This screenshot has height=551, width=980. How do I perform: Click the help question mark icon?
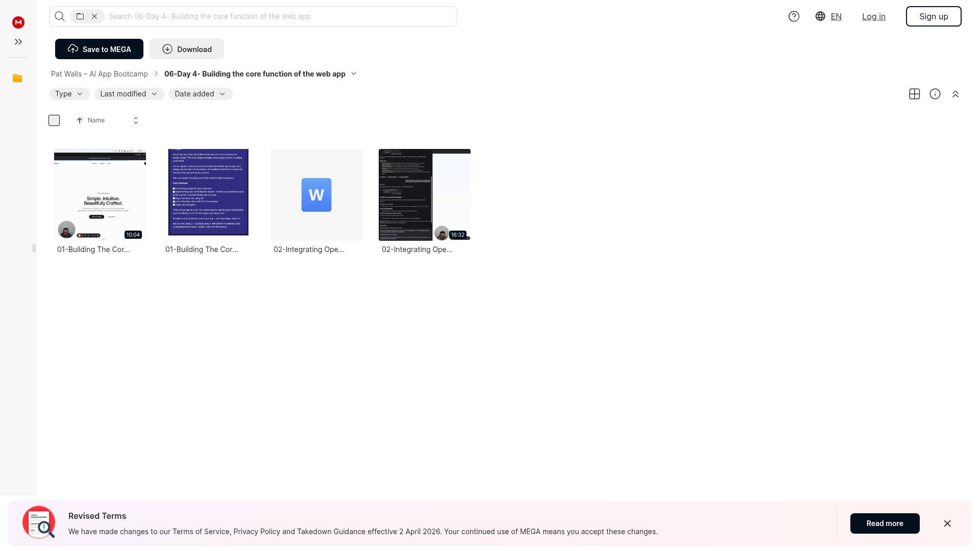[x=794, y=16]
